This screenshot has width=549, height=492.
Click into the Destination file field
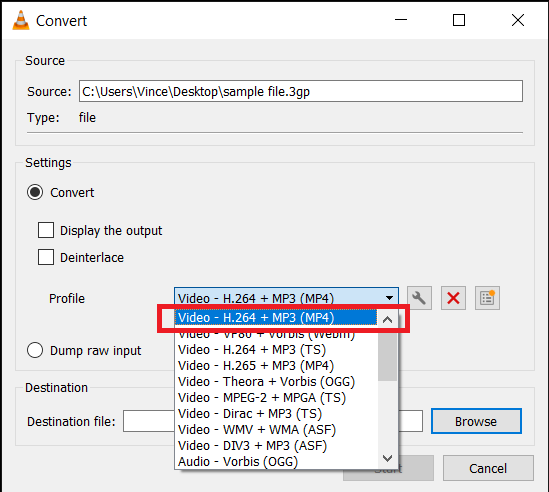pos(273,421)
